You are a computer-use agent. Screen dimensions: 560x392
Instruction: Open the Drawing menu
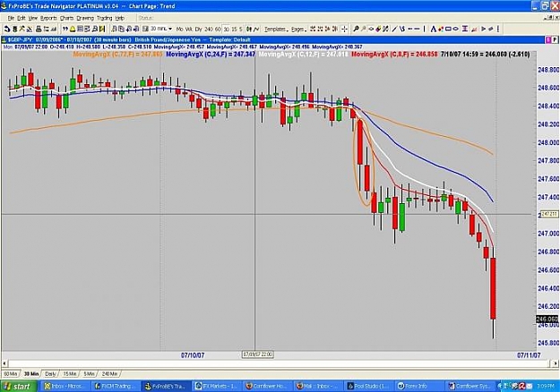(85, 18)
